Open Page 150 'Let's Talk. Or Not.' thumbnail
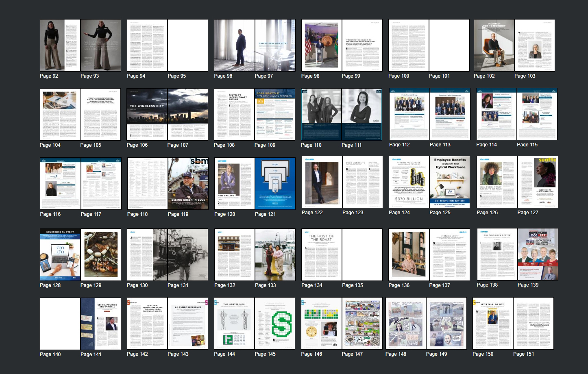The height and width of the screenshot is (374, 588). click(x=493, y=324)
